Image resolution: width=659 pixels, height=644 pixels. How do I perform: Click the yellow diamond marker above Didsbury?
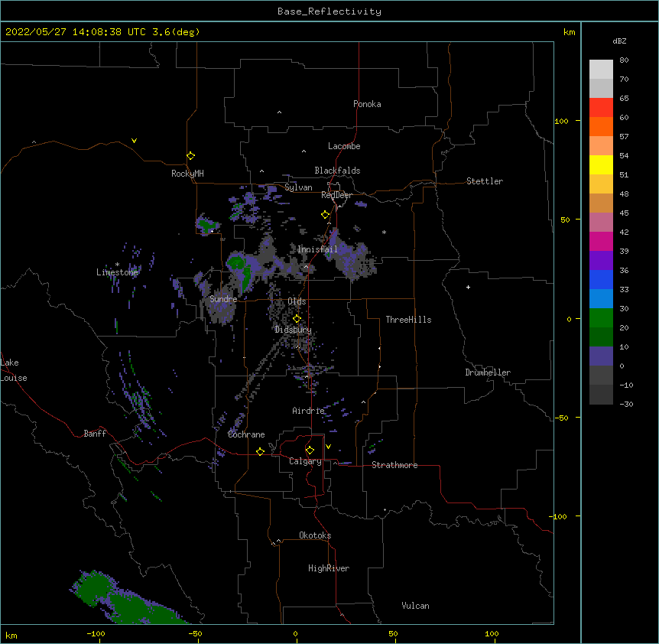297,319
